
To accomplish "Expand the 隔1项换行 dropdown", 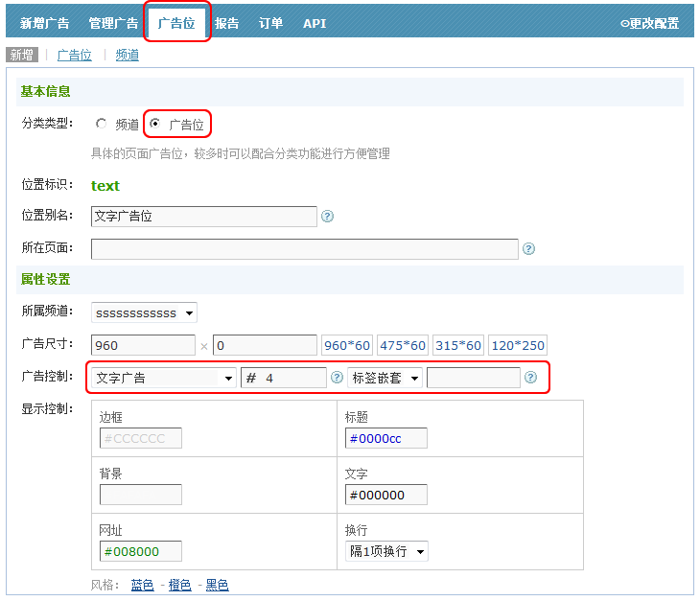I will pos(386,551).
